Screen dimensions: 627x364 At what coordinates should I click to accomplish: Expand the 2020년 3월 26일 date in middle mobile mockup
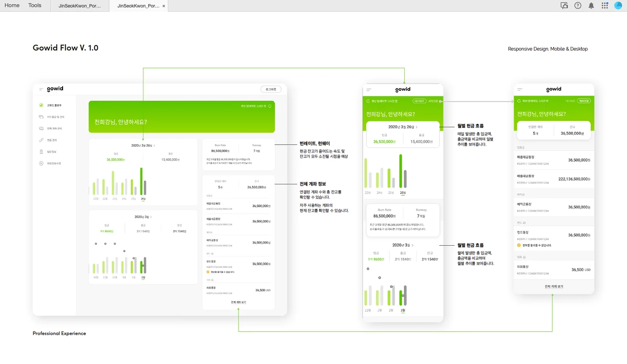click(x=403, y=127)
